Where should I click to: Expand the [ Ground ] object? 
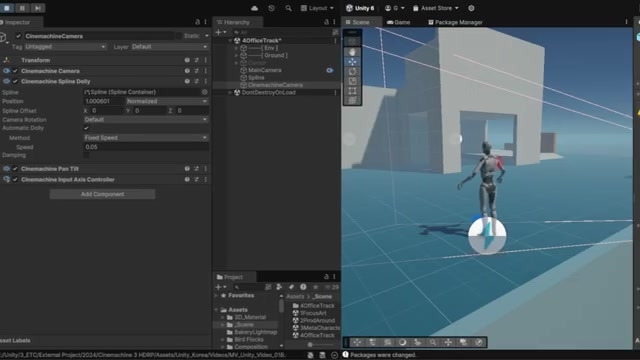[236, 56]
